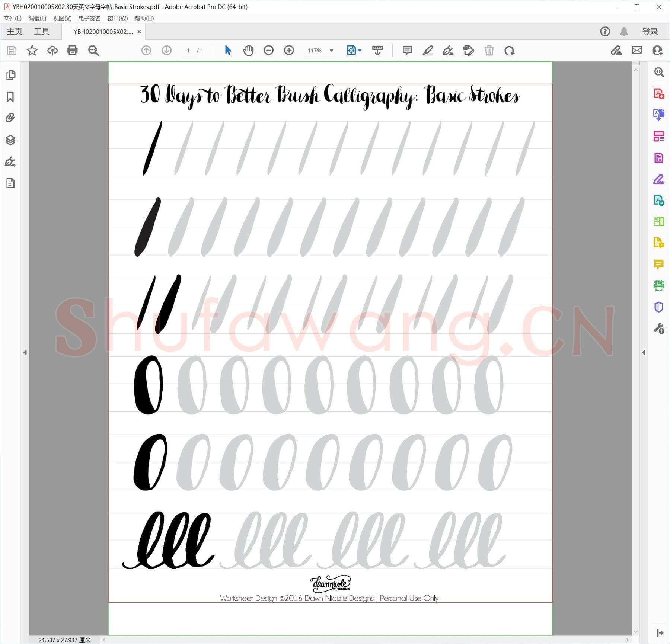
Task: Print the document with the printer icon
Action: point(73,50)
